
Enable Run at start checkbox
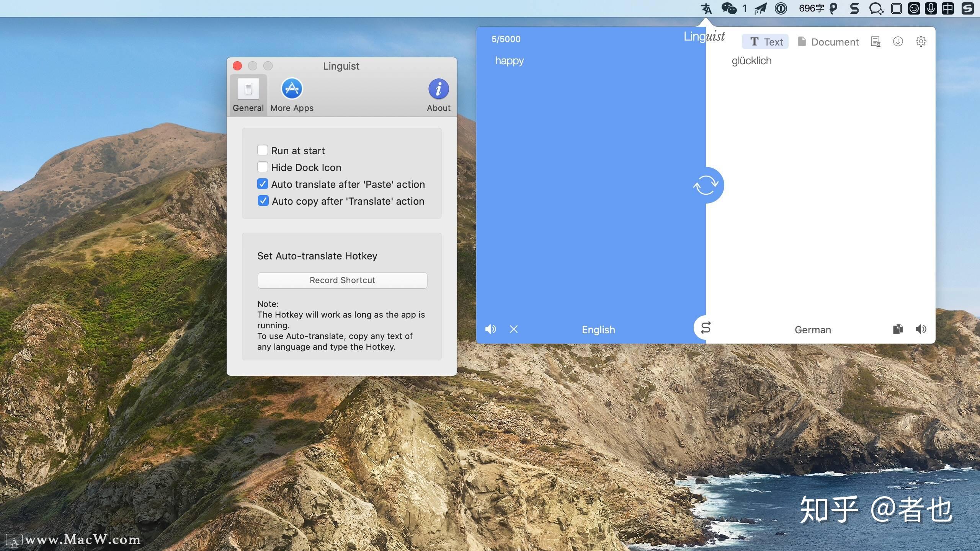(x=263, y=150)
